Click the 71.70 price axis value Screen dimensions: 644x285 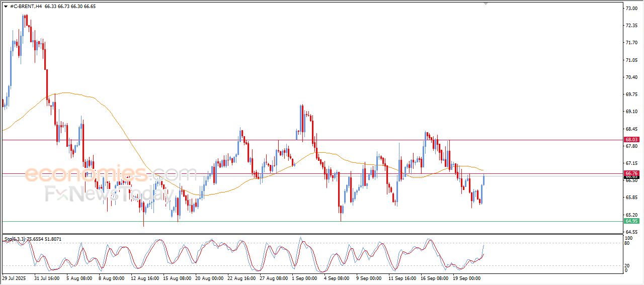[x=631, y=43]
